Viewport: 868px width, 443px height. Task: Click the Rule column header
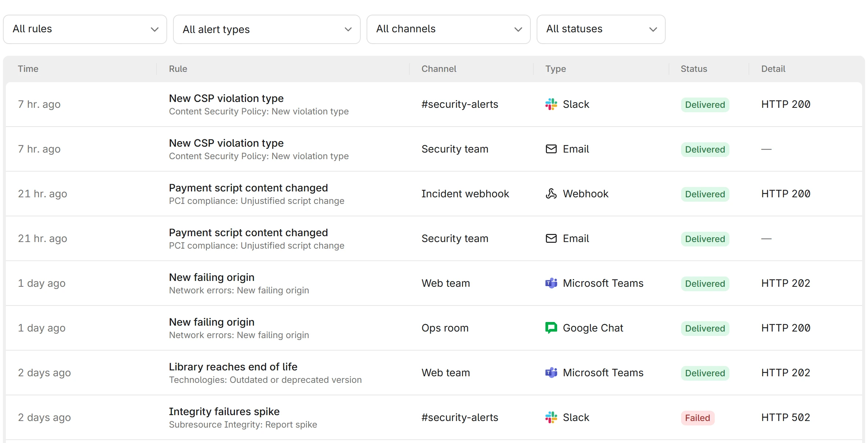[178, 69]
